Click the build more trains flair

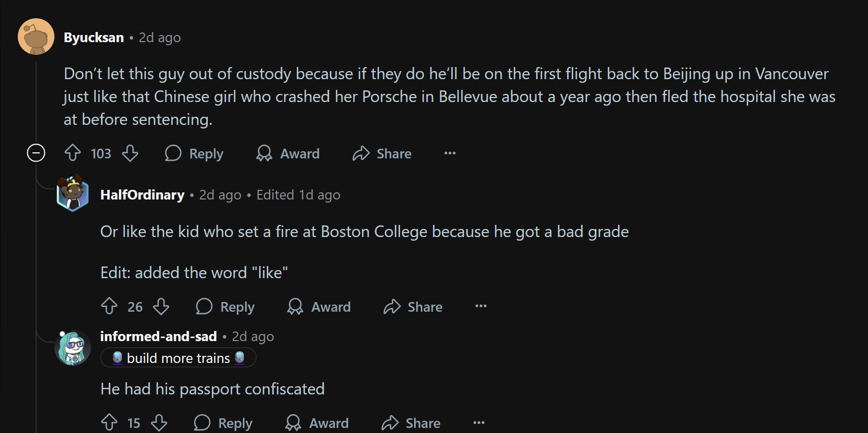click(178, 358)
